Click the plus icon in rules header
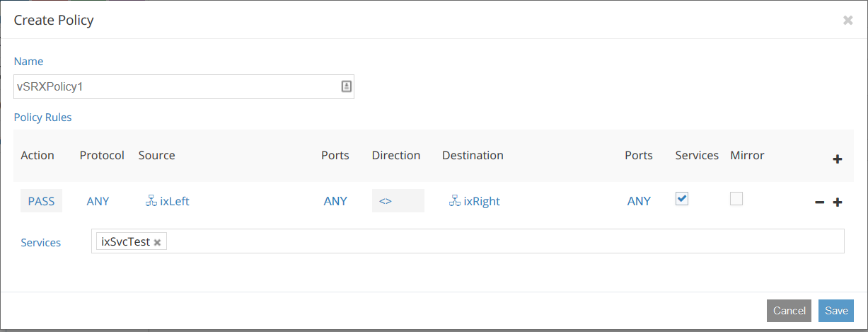 coord(838,159)
